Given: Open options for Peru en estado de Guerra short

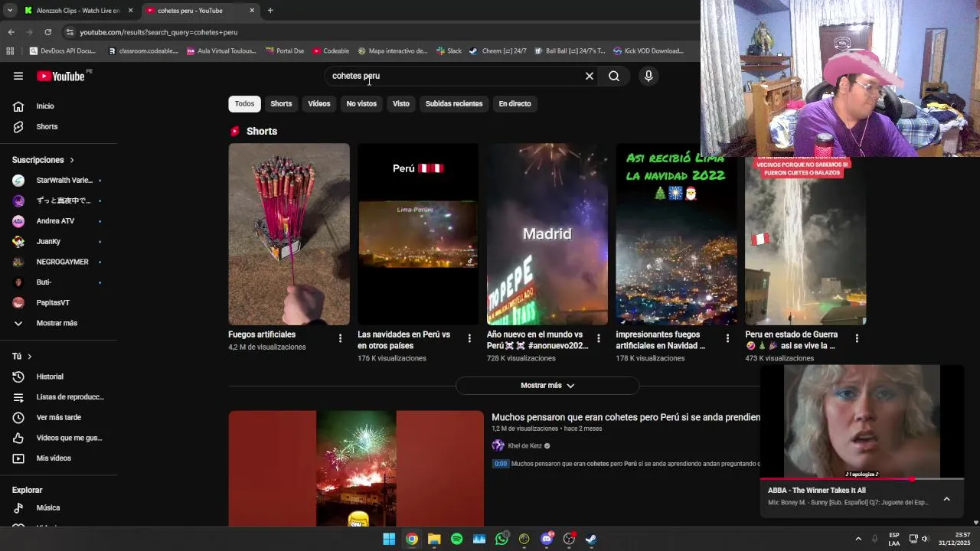Looking at the screenshot, I should pos(857,338).
